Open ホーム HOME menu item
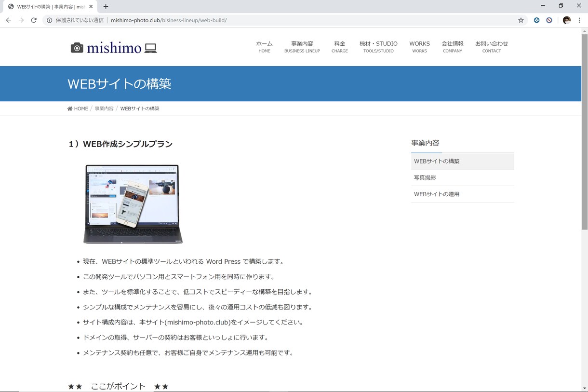 pos(264,47)
